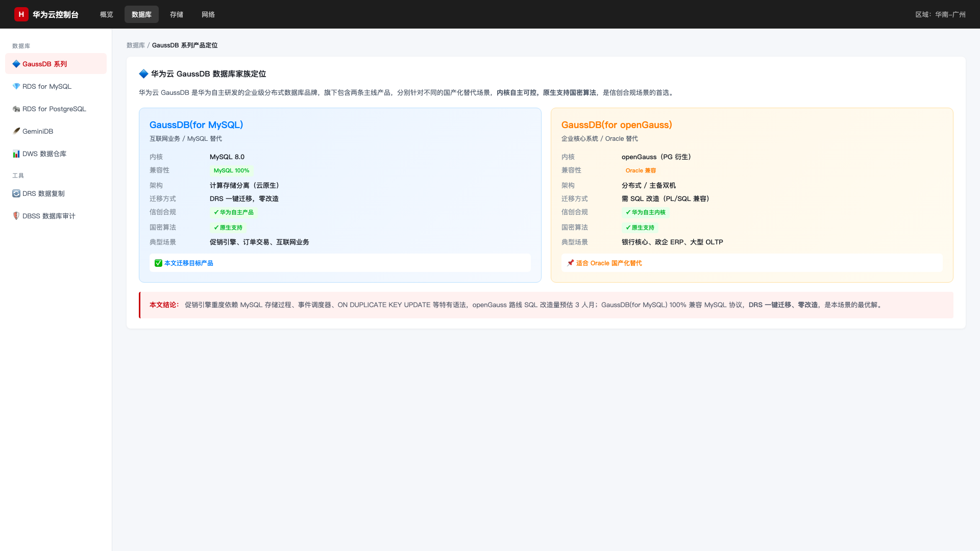
Task: Click openGauss（PG 衍生）kernel value
Action: pyautogui.click(x=658, y=157)
